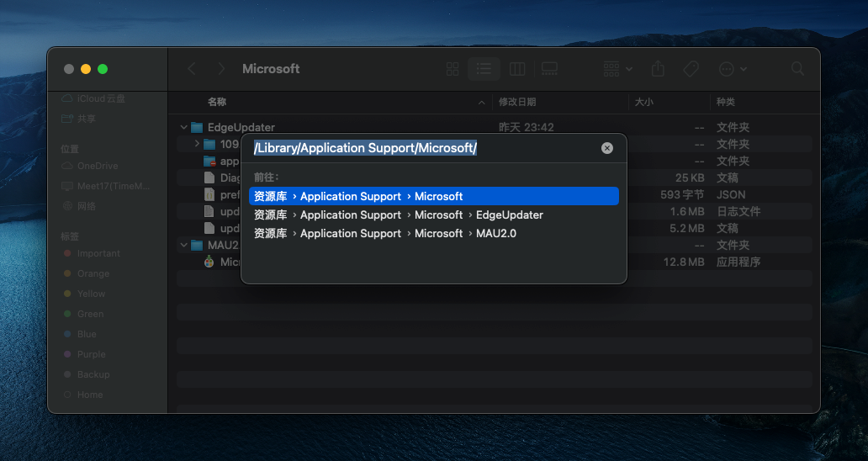Filter by Orange tag
This screenshot has width=868, height=461.
pyautogui.click(x=93, y=273)
